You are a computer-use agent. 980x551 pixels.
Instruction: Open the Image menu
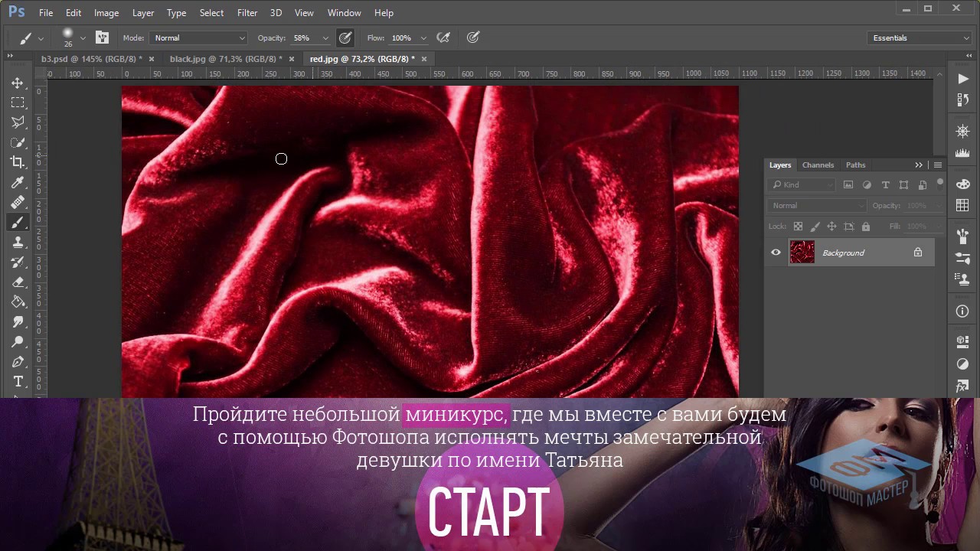pyautogui.click(x=106, y=12)
